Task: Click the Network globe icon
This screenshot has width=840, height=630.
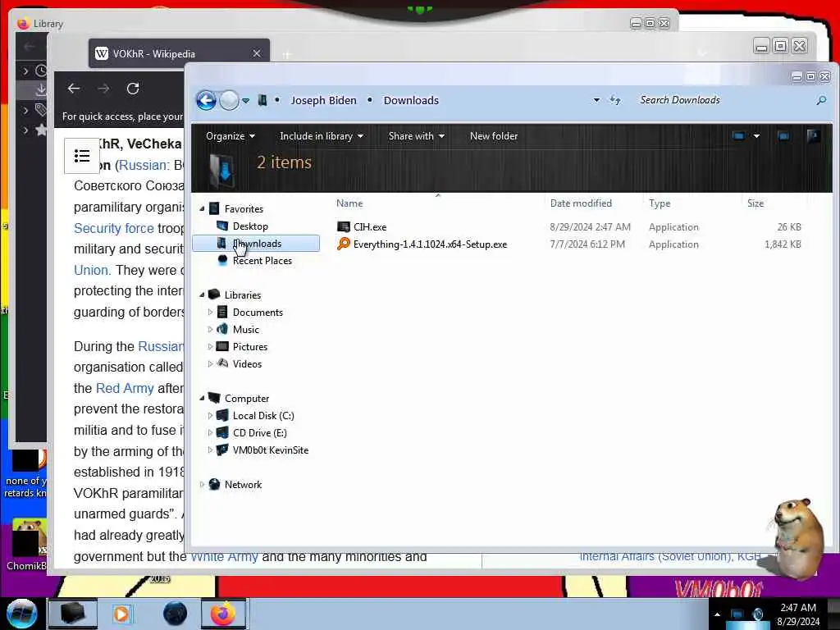Action: point(214,484)
